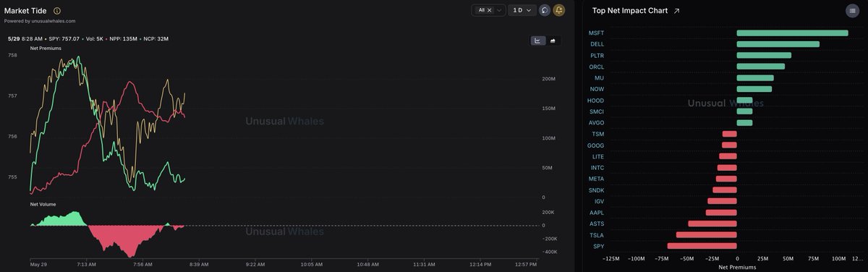Select the SPY ticker label in impact chart
The image size is (868, 272).
tap(598, 246)
